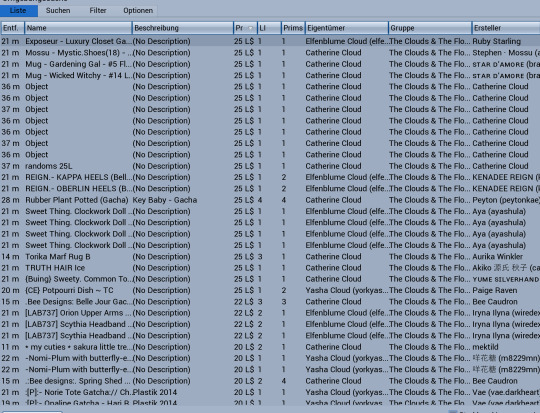Click creator Paige Raven
The image size is (540, 413).
(x=495, y=290)
